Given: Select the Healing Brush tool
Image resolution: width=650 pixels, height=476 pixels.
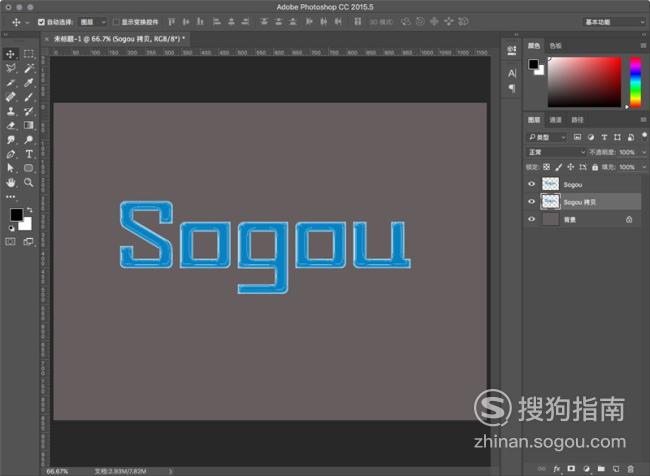Looking at the screenshot, I should 10,97.
